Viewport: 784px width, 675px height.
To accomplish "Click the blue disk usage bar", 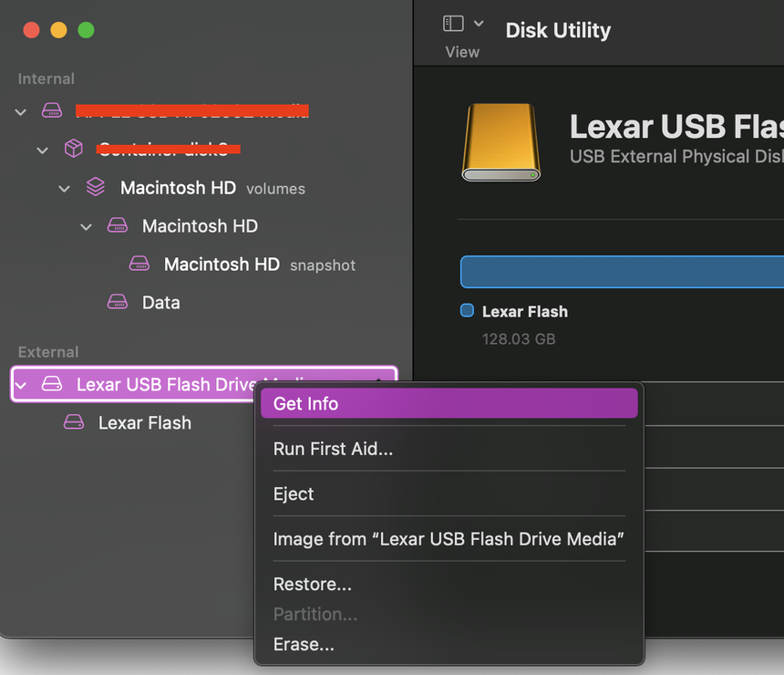I will [622, 272].
